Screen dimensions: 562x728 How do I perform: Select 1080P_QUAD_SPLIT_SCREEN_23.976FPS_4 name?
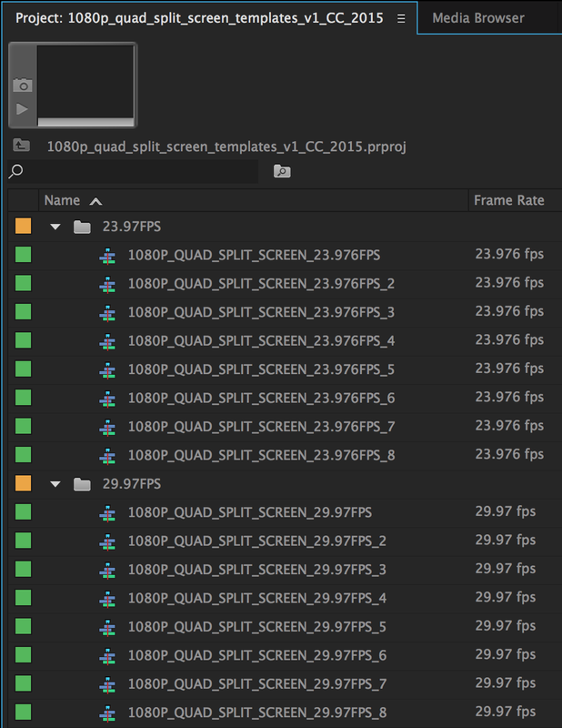261,341
